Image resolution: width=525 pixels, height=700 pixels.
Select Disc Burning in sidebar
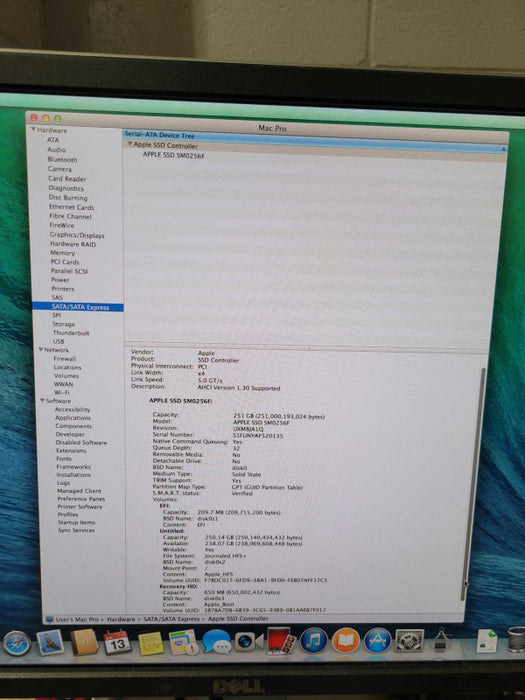pyautogui.click(x=68, y=197)
